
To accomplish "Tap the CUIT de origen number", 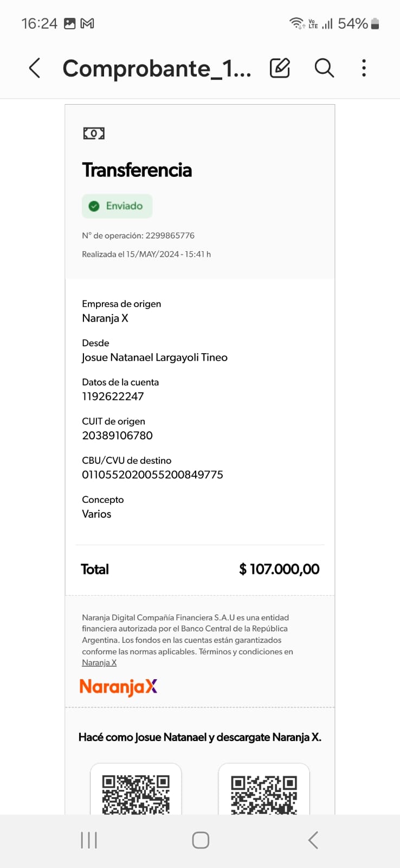I will pyautogui.click(x=117, y=436).
